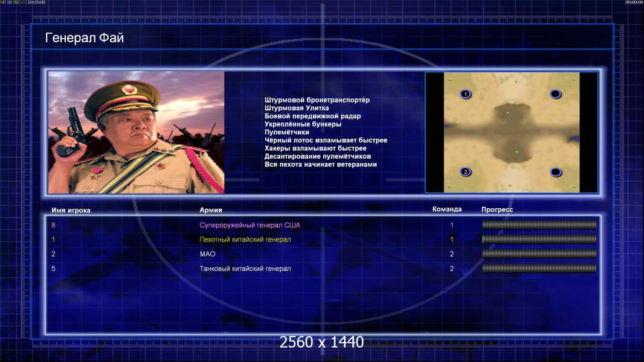The width and height of the screenshot is (644, 362).
Task: Click the 00:00 timer at top right
Action: coord(634,2)
